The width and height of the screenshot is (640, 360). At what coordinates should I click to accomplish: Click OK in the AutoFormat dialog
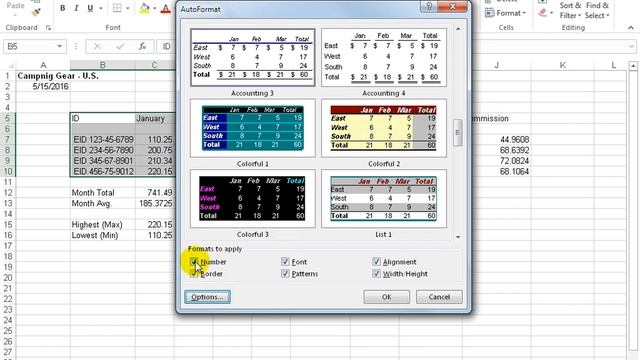[387, 297]
